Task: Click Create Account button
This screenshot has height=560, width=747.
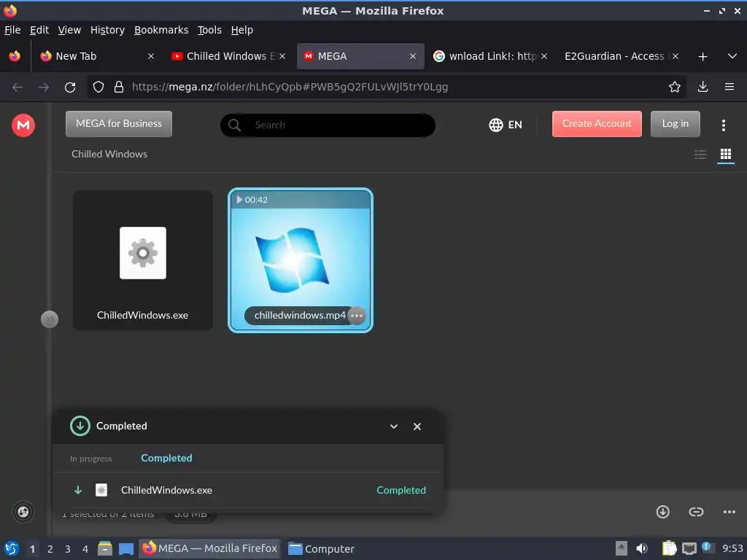Action: (x=597, y=124)
